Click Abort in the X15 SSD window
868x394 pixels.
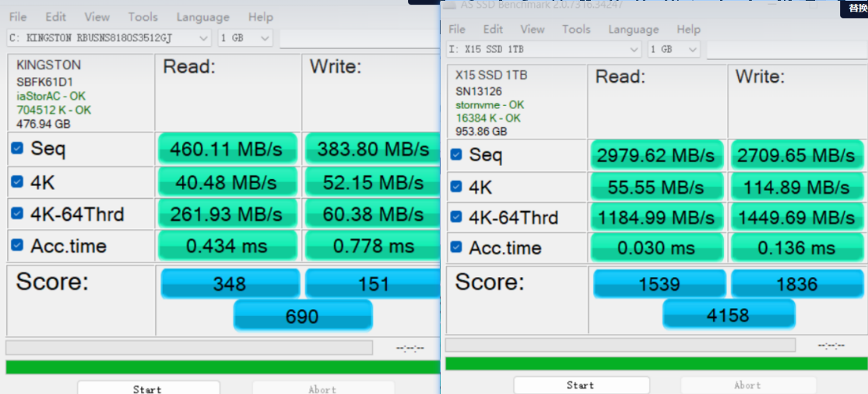click(747, 385)
